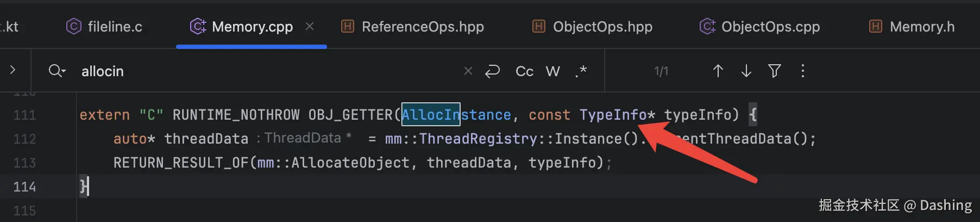980x222 pixels.
Task: Enable regex search option
Action: [x=581, y=71]
